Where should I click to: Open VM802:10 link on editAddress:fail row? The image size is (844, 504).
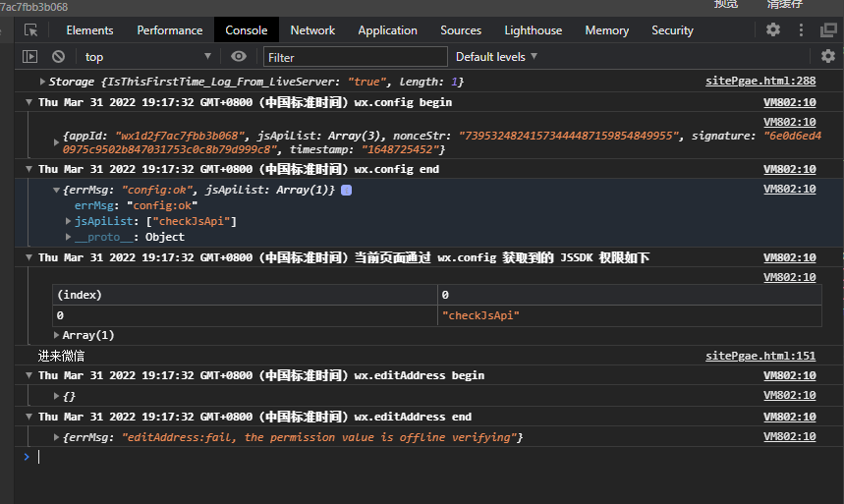[x=790, y=436]
